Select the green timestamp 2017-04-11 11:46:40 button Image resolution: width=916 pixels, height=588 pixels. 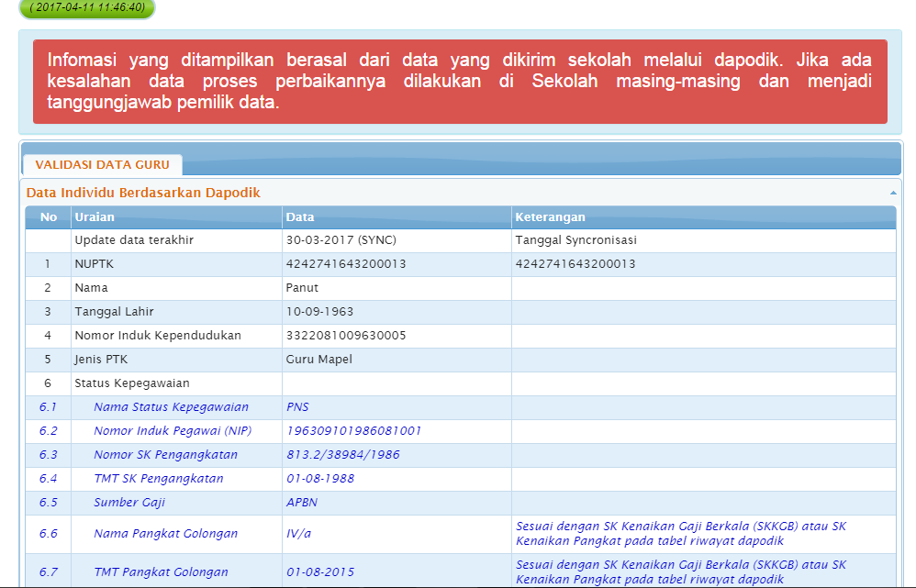click(87, 7)
